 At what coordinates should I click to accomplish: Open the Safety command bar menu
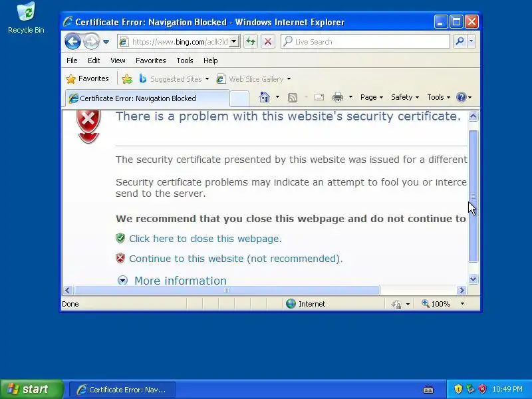click(x=405, y=97)
